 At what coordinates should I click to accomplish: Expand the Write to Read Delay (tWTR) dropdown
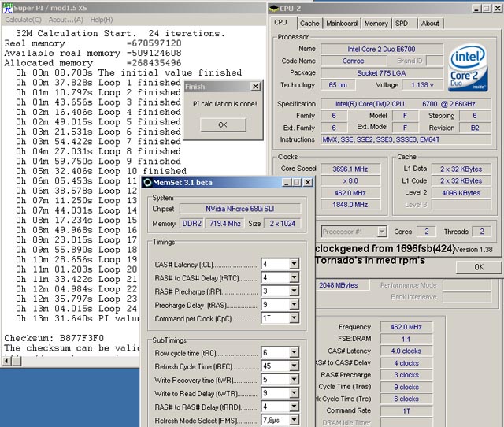(x=294, y=393)
